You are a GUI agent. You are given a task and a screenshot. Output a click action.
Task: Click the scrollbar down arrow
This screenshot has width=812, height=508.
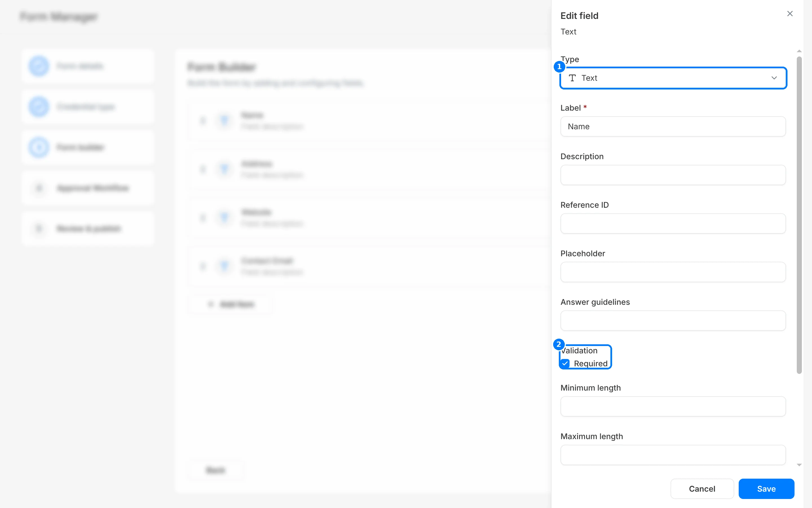tap(799, 465)
